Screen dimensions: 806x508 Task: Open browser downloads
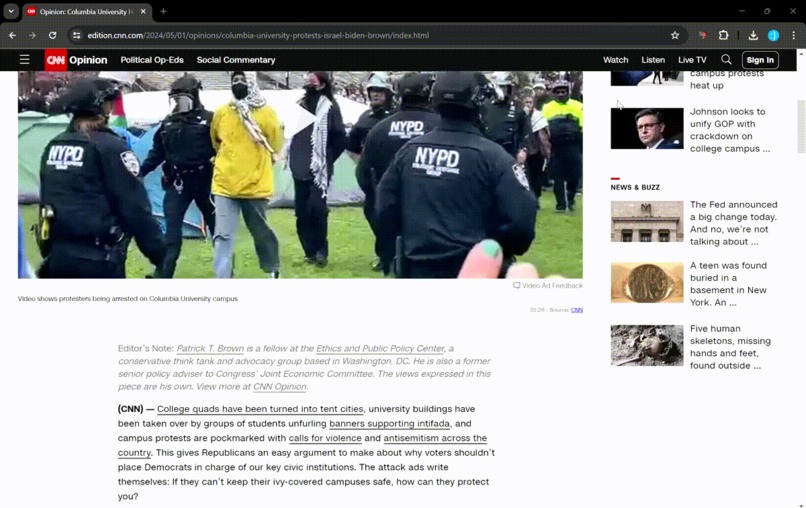pos(753,35)
